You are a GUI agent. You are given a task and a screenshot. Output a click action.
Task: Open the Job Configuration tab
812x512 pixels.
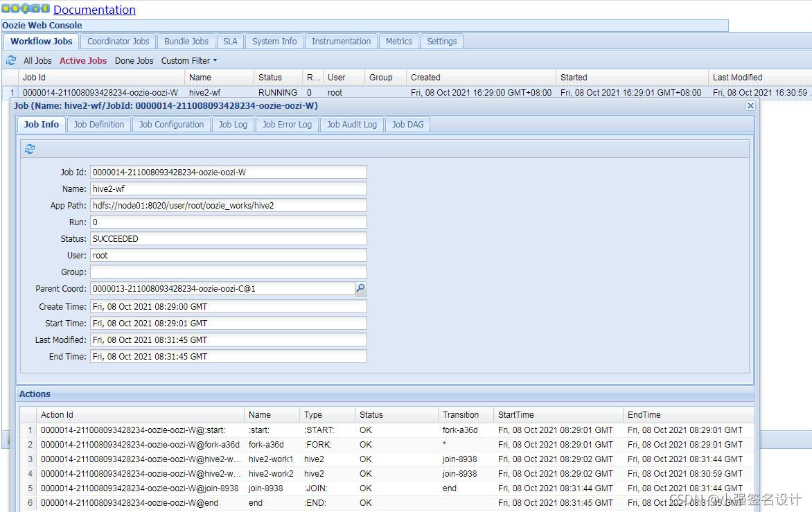(171, 124)
